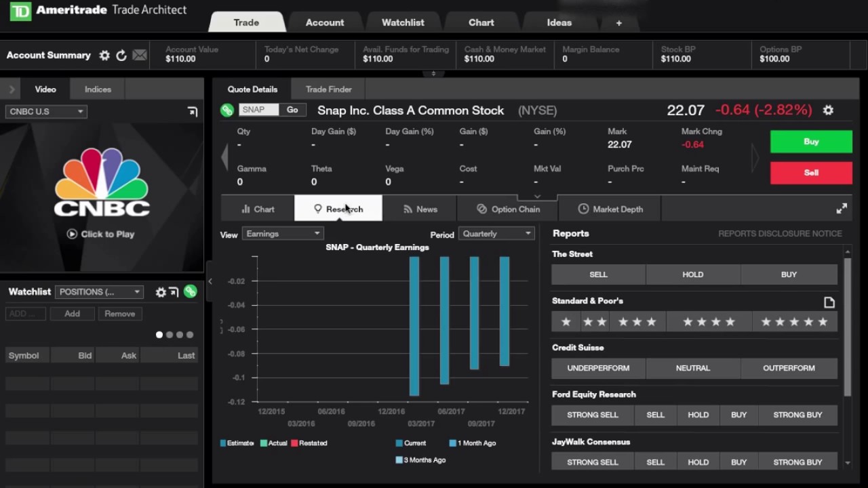Screen dimensions: 868x488
Task: Click the SNAP symbol input field
Action: click(259, 110)
